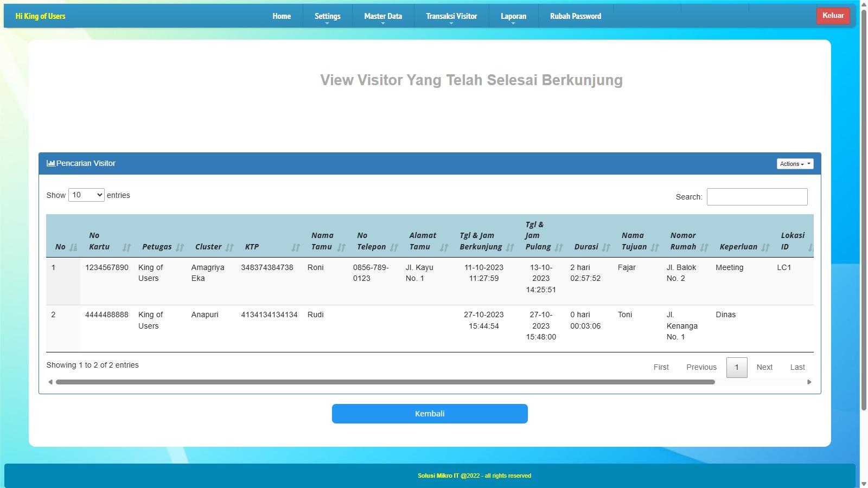Click the sort icon beside Petugas header
The image size is (868, 488).
coord(180,247)
